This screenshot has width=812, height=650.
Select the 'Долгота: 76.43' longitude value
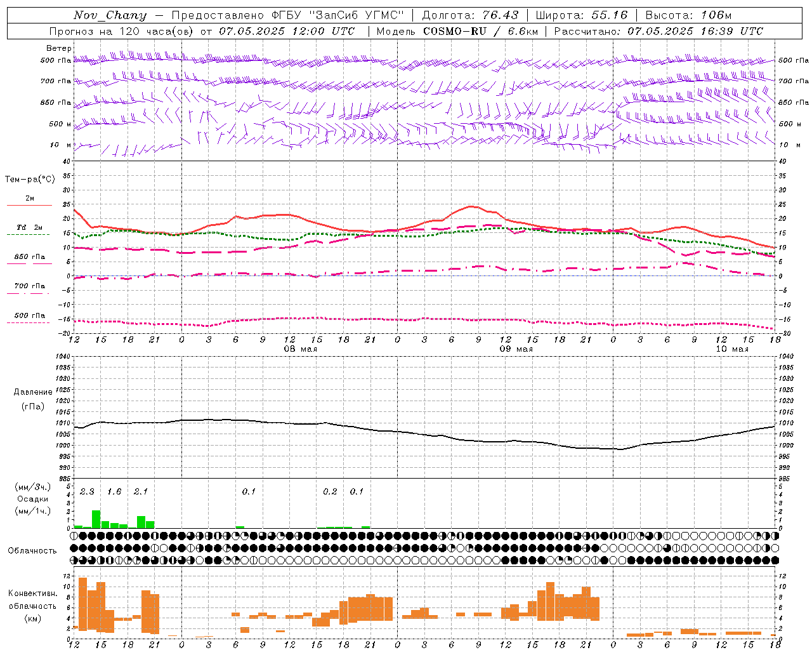470,15
